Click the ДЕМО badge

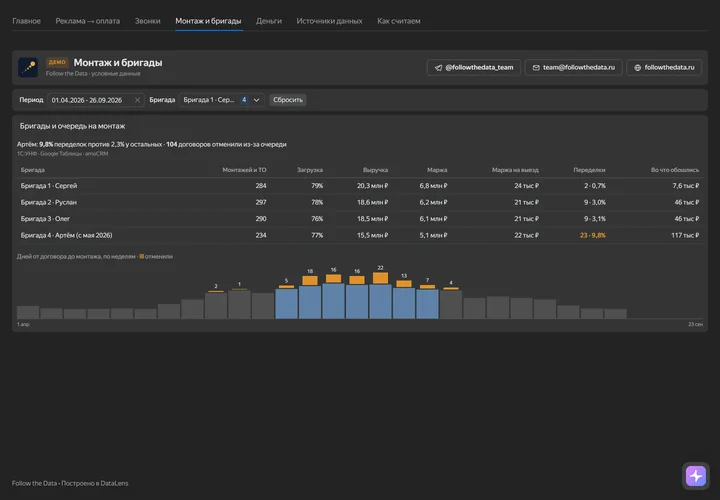tap(57, 62)
